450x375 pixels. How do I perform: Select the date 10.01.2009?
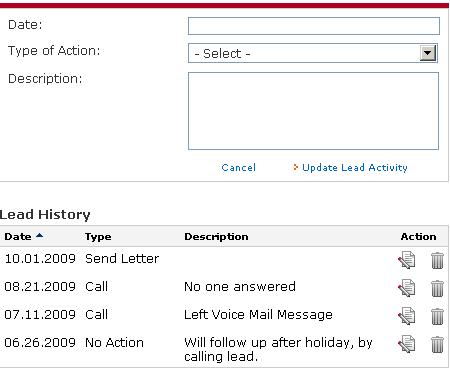coord(40,259)
